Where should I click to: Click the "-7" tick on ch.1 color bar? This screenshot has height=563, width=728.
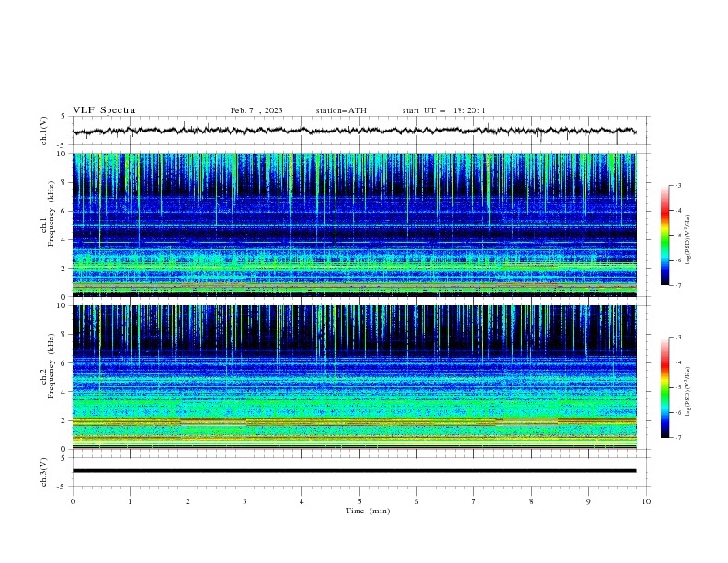(678, 285)
